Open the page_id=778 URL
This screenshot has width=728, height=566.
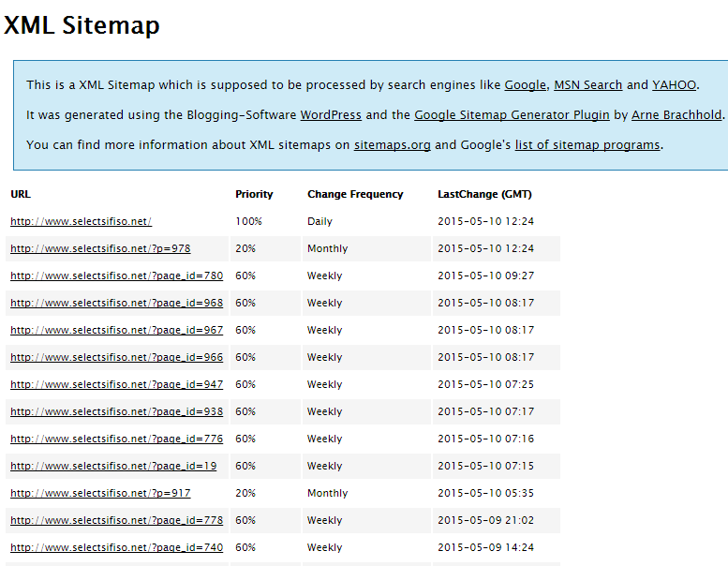[x=116, y=521]
